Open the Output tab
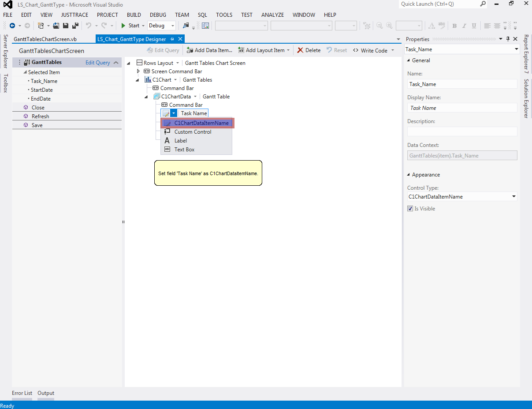This screenshot has height=409, width=532. coord(46,393)
